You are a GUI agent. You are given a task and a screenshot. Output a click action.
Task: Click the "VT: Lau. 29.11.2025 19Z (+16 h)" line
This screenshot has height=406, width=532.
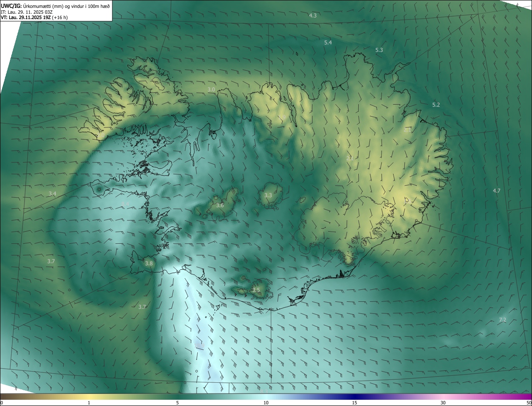point(34,18)
